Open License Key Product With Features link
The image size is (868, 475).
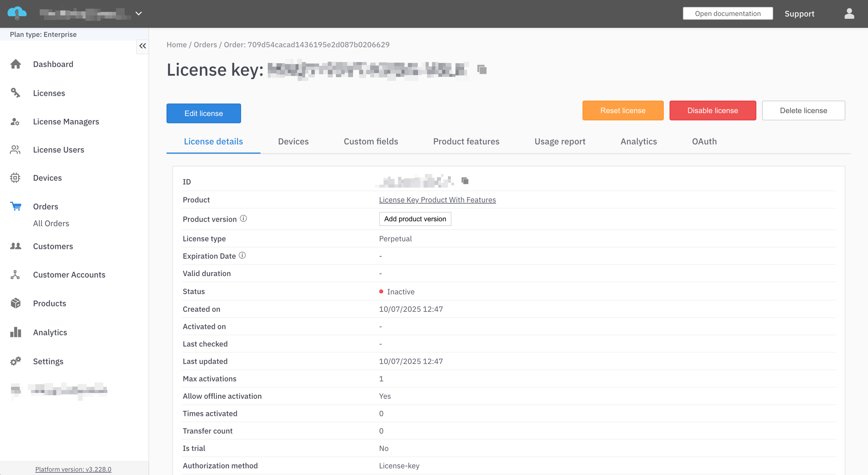pos(437,200)
